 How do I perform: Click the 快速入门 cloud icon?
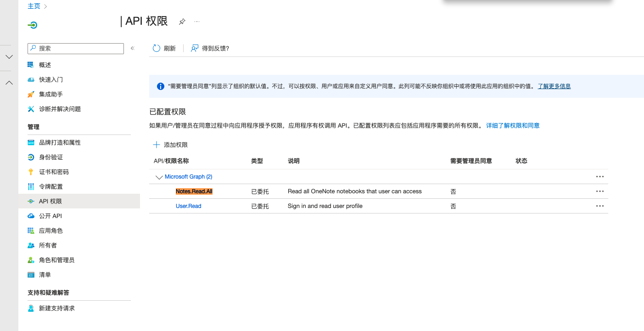point(31,79)
